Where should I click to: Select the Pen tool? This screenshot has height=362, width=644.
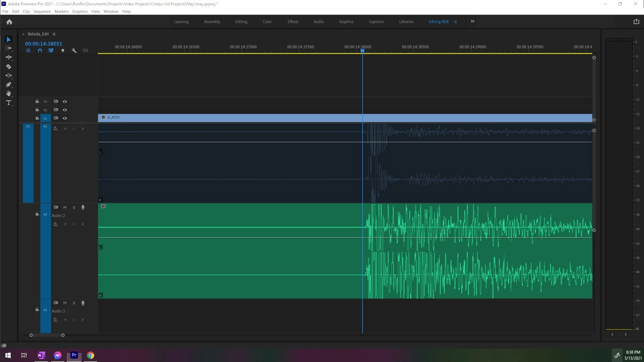(9, 84)
